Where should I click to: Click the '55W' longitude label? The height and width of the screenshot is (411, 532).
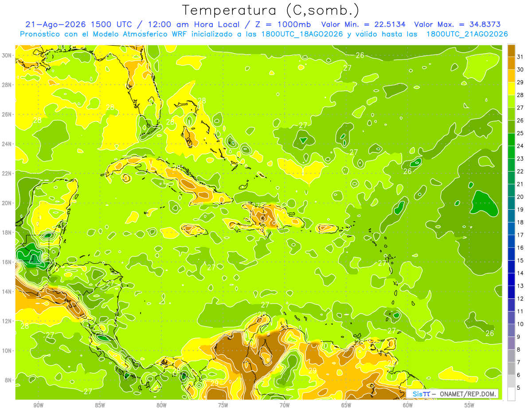pos(469,405)
